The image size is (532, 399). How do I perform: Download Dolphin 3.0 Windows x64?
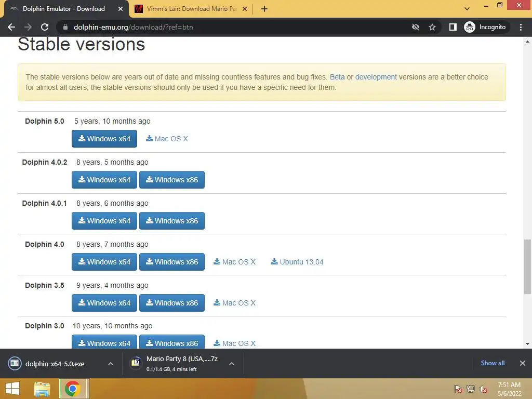coord(104,342)
